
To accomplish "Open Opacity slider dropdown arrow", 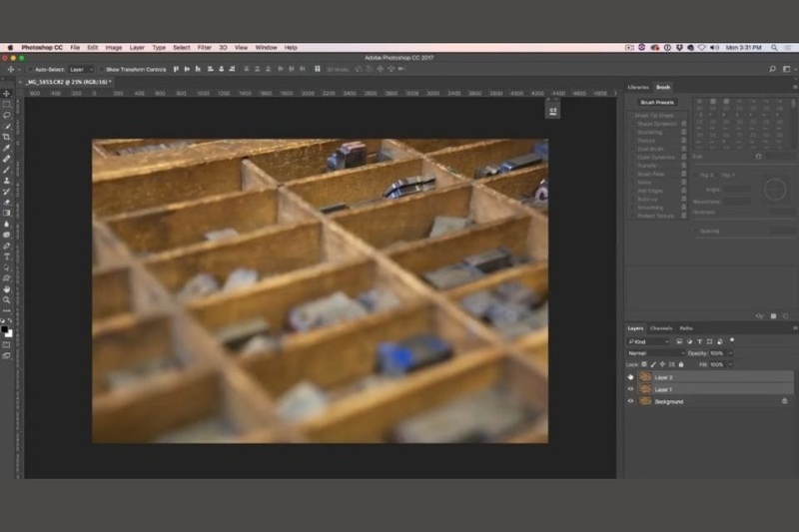I will (730, 353).
